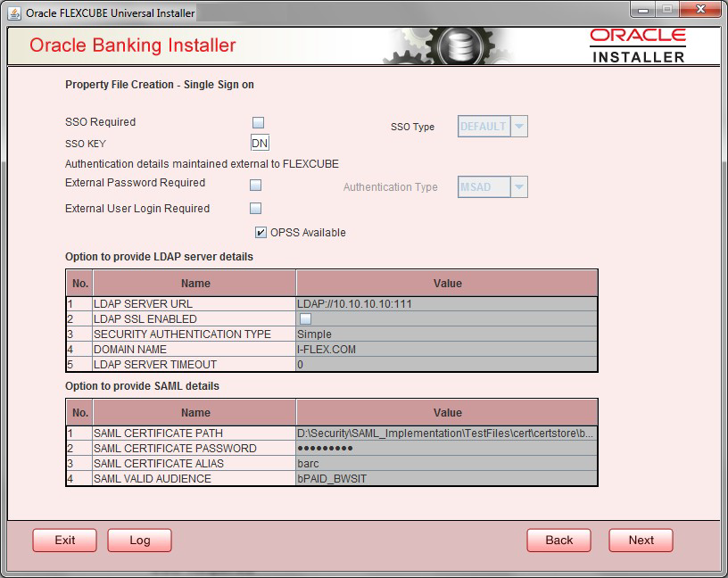
Task: Uncheck the OPSS Available checkbox
Action: 261,232
